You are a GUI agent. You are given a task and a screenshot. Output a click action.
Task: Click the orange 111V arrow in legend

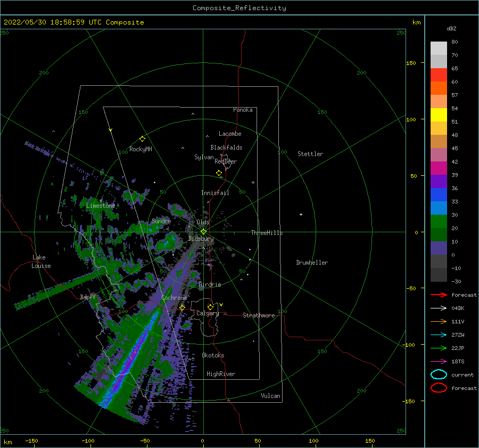(x=439, y=321)
